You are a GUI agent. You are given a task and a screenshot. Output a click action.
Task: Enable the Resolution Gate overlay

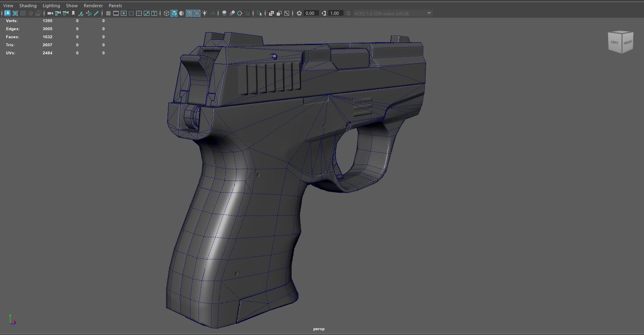[123, 13]
